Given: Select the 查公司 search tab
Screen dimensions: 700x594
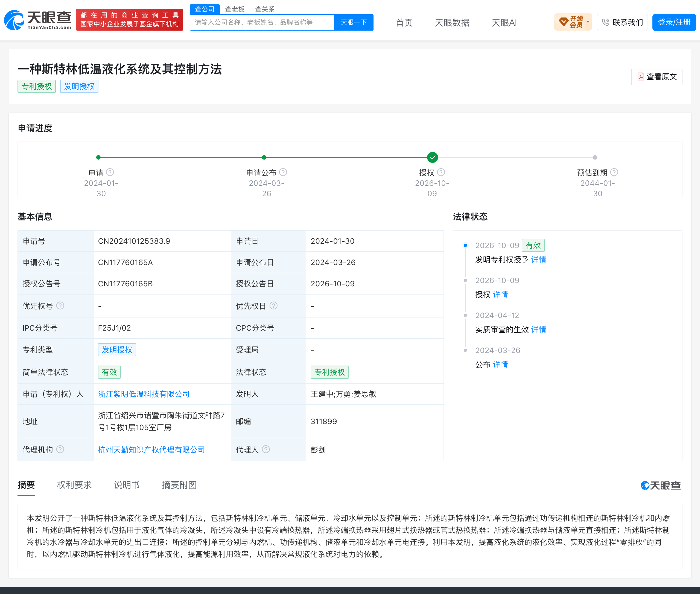Looking at the screenshot, I should coord(205,9).
